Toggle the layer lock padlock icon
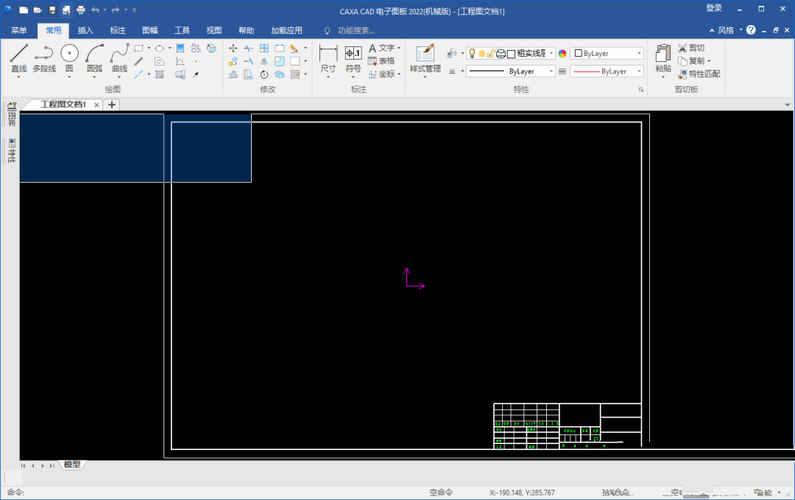The image size is (795, 500). point(491,53)
